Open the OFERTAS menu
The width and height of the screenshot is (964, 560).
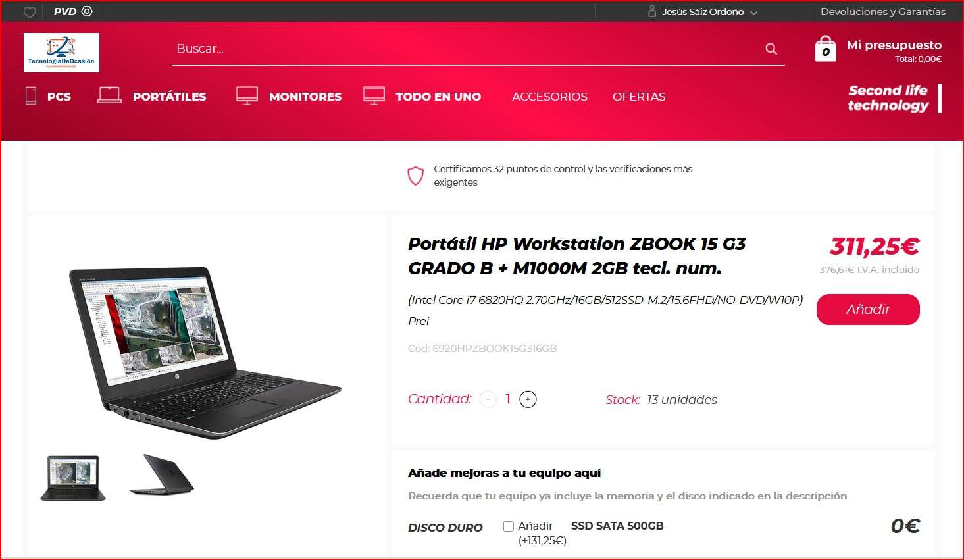(639, 97)
